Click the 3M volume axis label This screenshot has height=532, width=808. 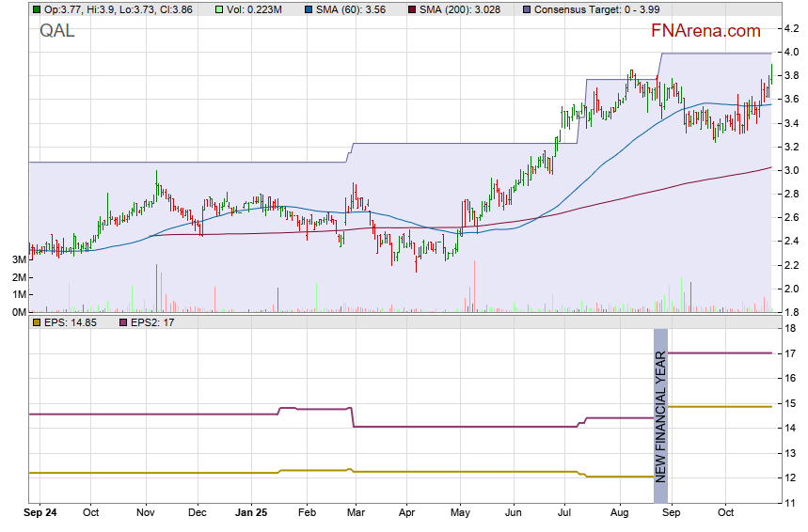(19, 259)
